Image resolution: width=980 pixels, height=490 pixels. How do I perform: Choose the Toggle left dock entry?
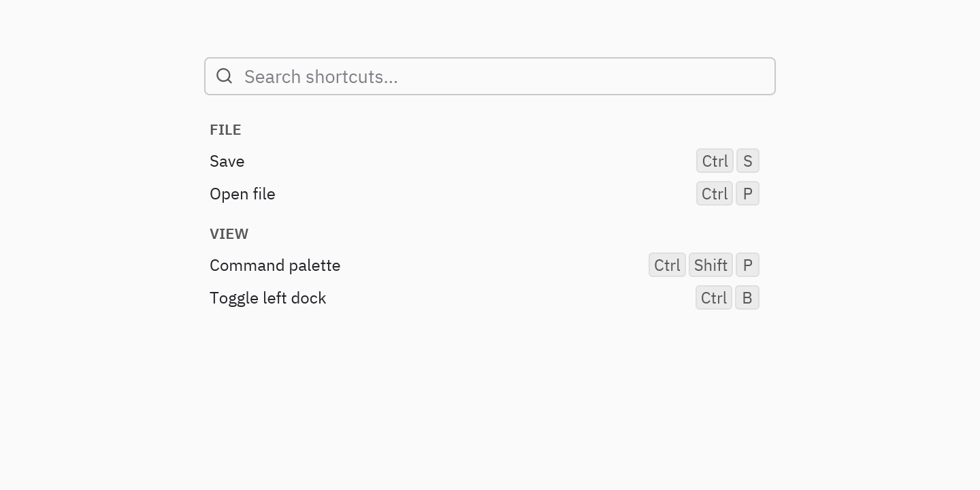pos(485,298)
